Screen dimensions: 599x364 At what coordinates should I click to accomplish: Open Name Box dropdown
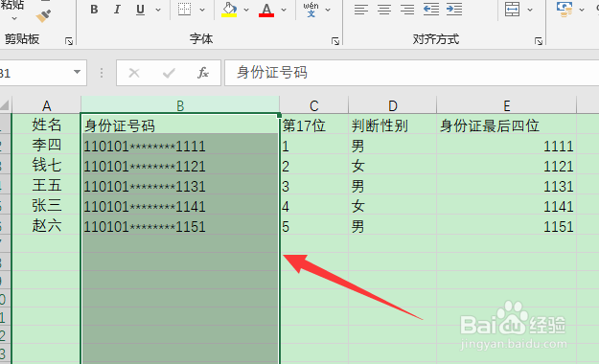pyautogui.click(x=77, y=72)
